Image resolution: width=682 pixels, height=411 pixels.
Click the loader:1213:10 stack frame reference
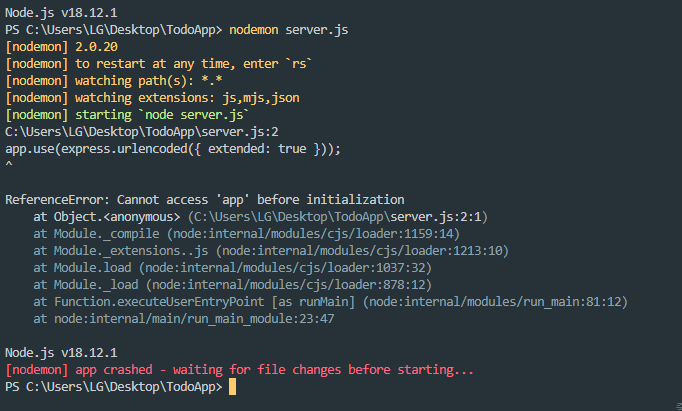[x=362, y=251]
